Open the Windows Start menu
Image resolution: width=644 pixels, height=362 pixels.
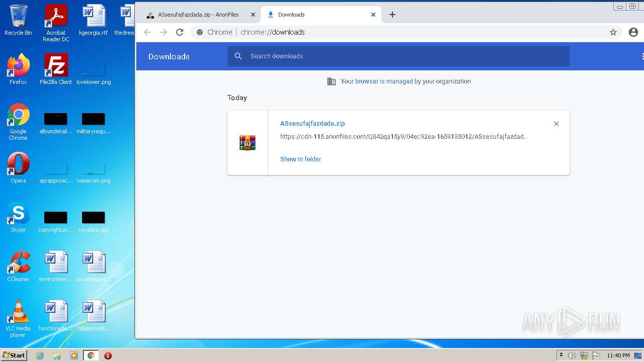click(14, 355)
